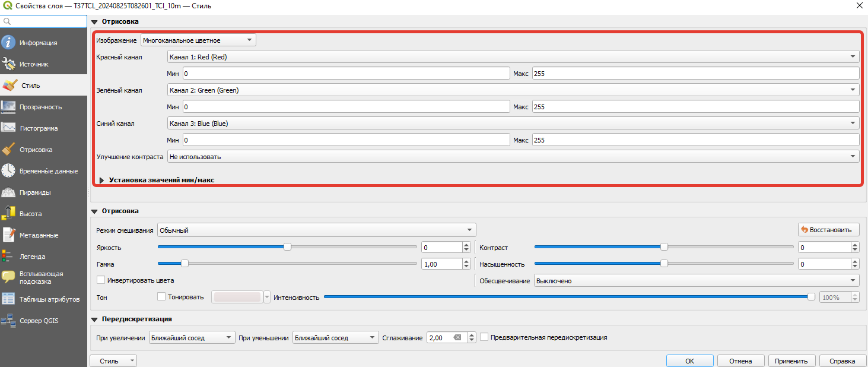
Task: Open the Гистограмма sidebar icon
Action: pos(8,128)
